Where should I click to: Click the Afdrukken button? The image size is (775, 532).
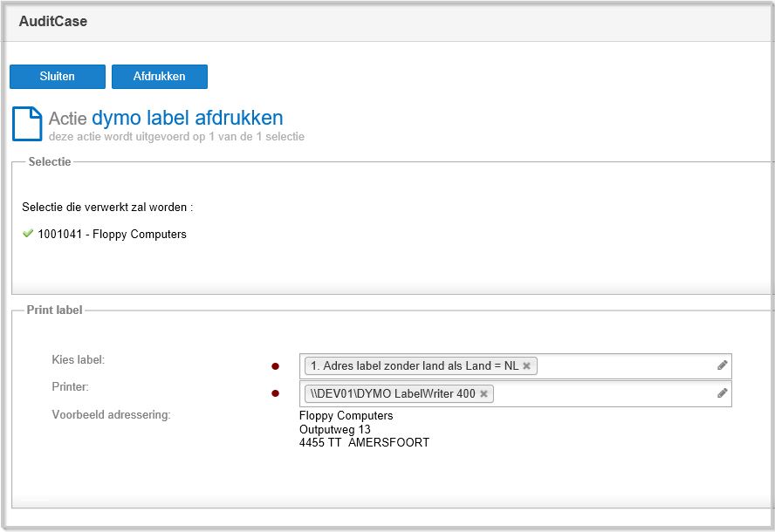(x=159, y=77)
